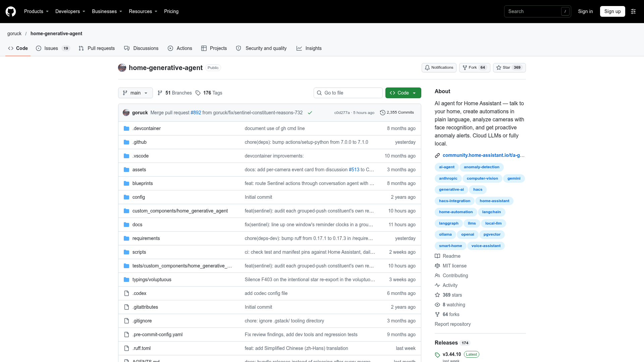Expand the Resources menu
This screenshot has height=362, width=644.
click(x=143, y=11)
